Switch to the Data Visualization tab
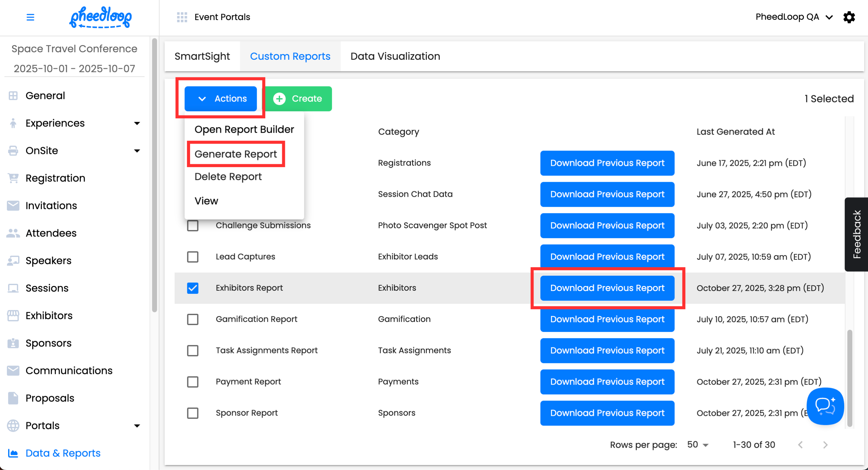The image size is (868, 470). click(x=395, y=56)
